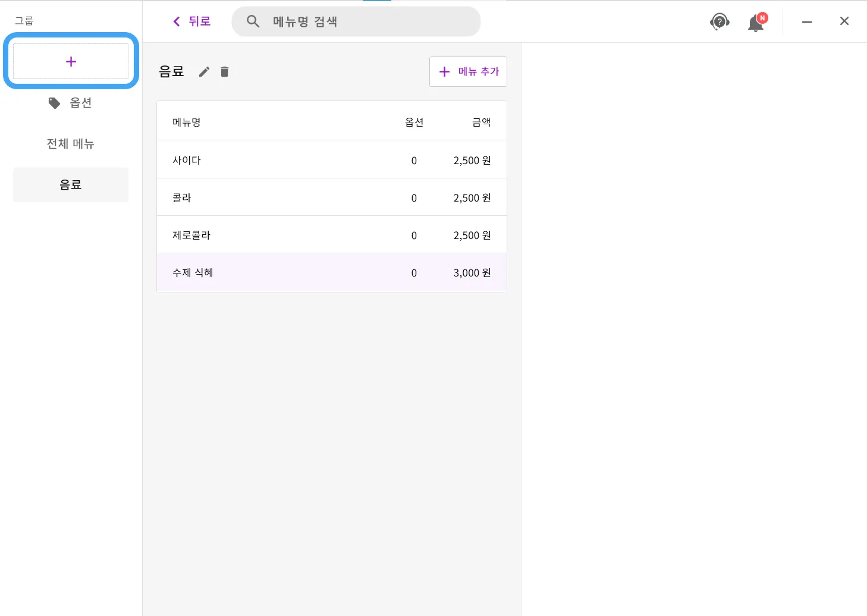Delete the 음료 group with trash icon

tap(224, 72)
